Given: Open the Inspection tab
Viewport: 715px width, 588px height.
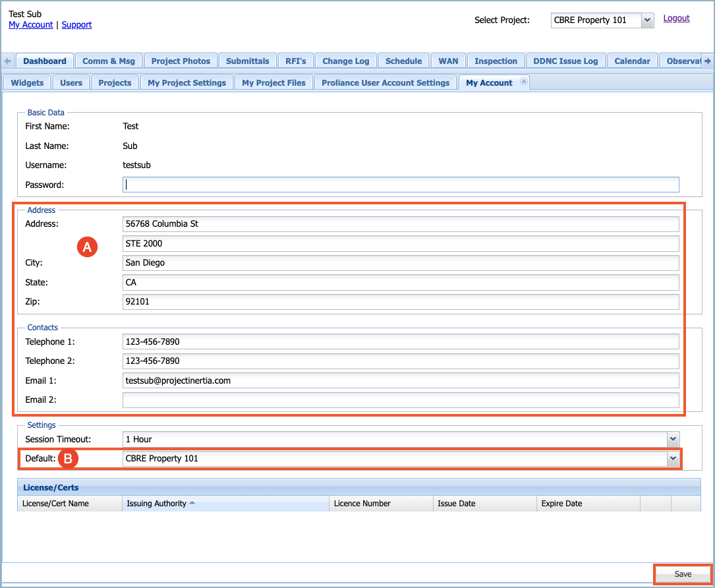Looking at the screenshot, I should [496, 61].
